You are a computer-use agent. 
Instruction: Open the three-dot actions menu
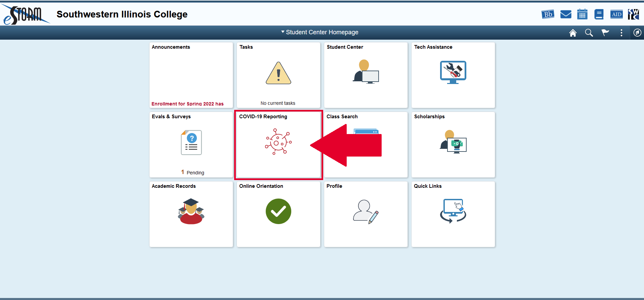pyautogui.click(x=621, y=33)
